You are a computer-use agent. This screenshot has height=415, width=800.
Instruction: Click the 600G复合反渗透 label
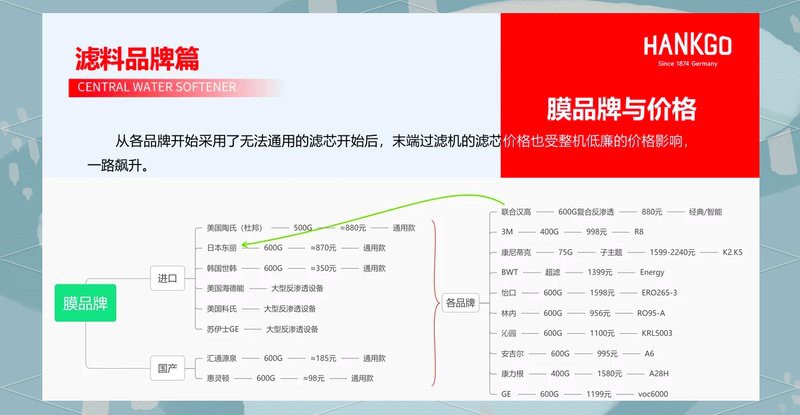[x=586, y=211]
